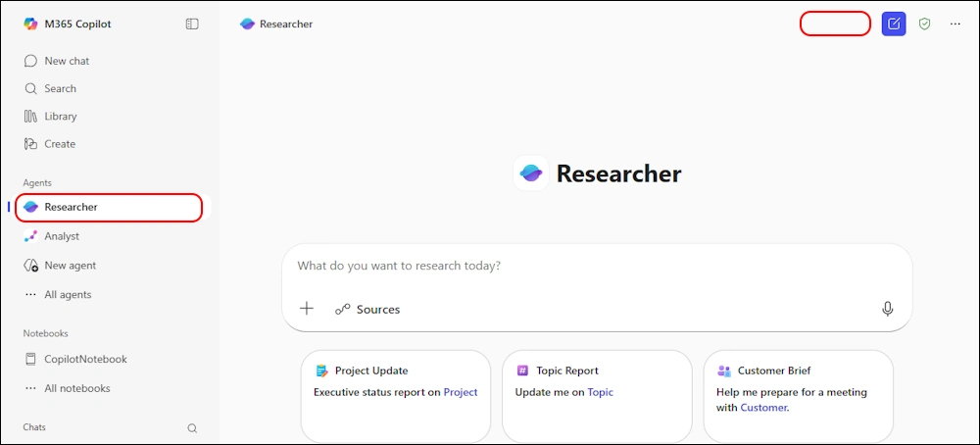Open the Create page
Screen dimensions: 980x445
59,143
